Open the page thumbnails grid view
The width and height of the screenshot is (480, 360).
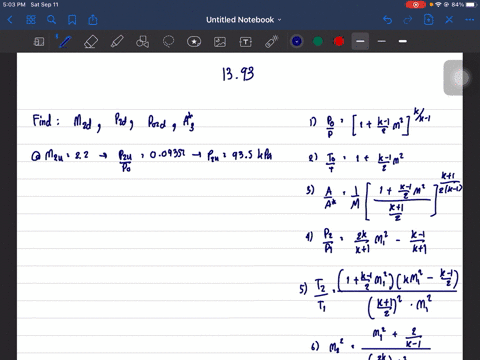[31, 20]
